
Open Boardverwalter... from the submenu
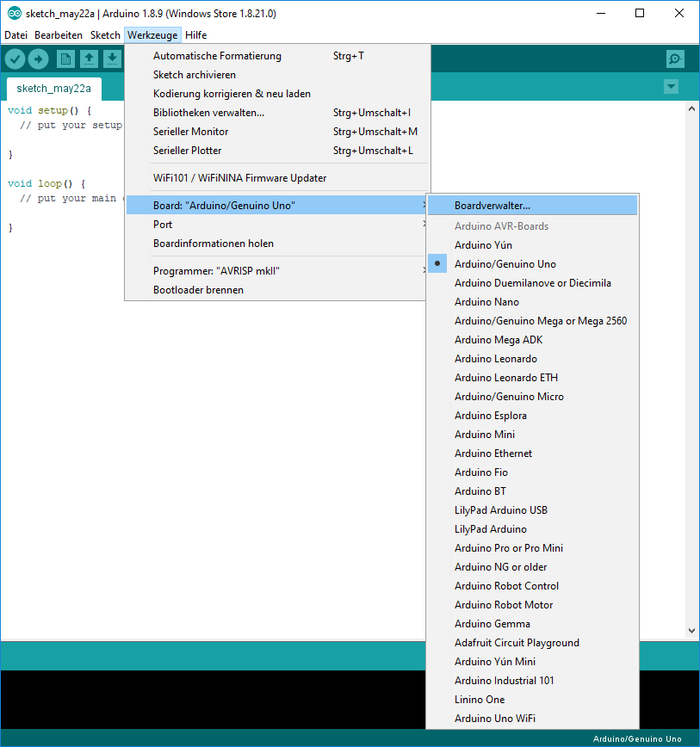[x=492, y=206]
